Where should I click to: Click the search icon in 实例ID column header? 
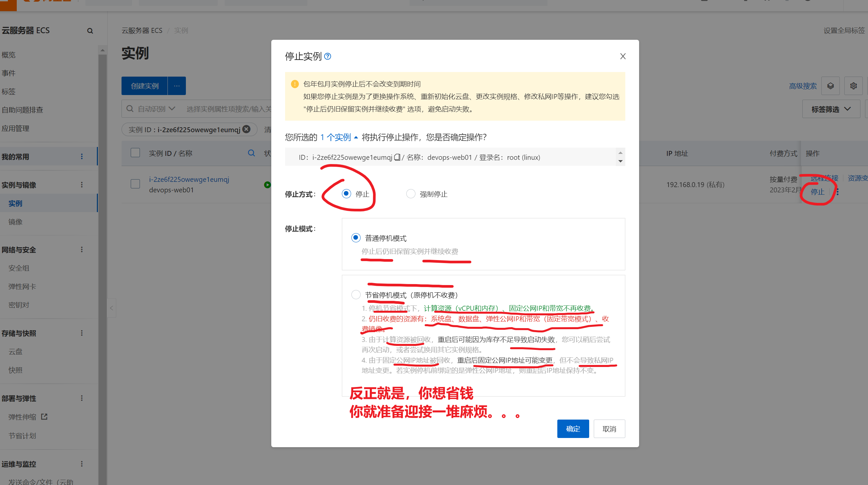coord(251,153)
